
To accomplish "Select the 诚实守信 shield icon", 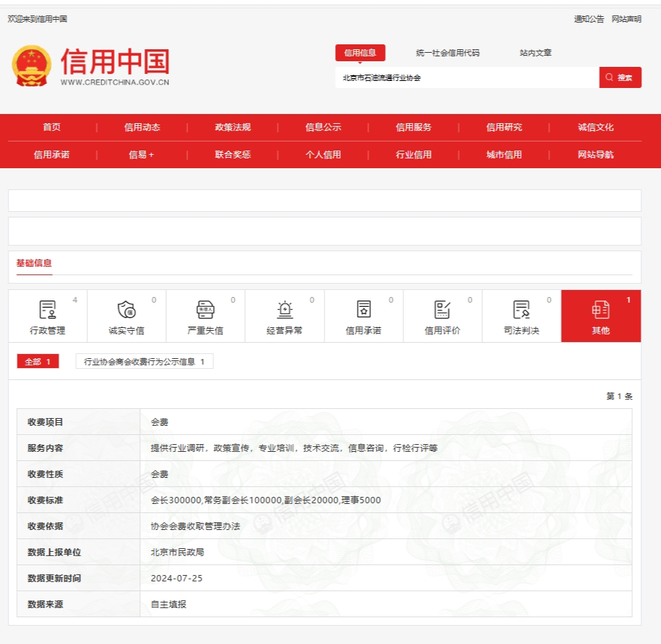I will coord(127,310).
